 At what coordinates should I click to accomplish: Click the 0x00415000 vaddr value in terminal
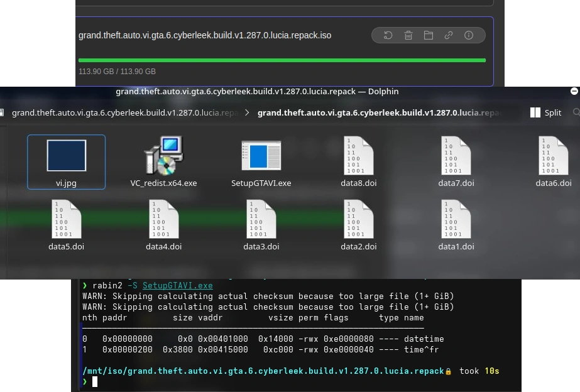tap(223, 349)
